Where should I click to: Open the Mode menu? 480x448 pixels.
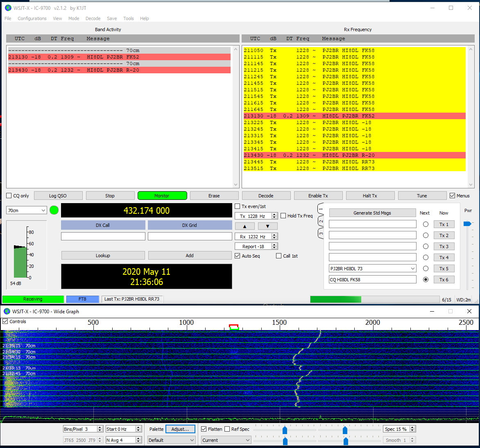(74, 18)
